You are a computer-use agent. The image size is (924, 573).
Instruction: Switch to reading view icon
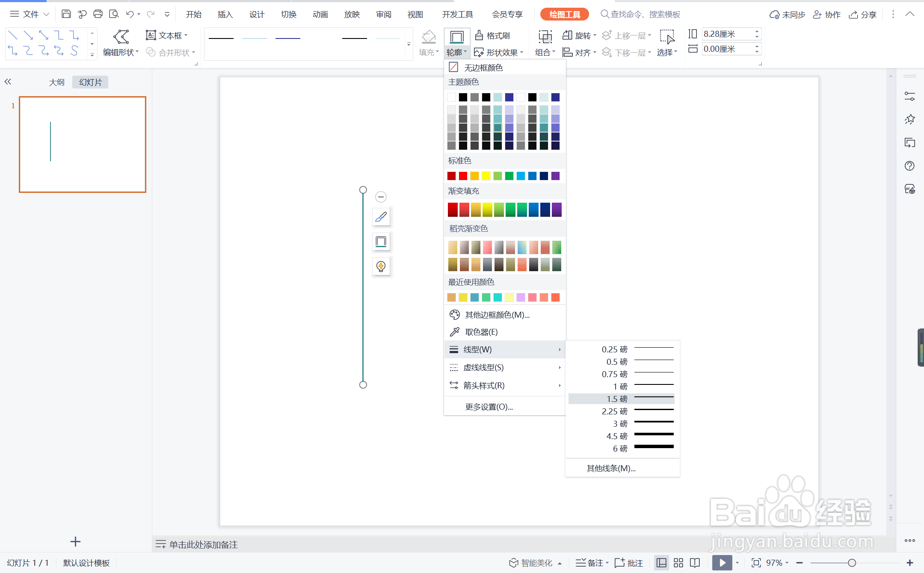[x=695, y=563]
